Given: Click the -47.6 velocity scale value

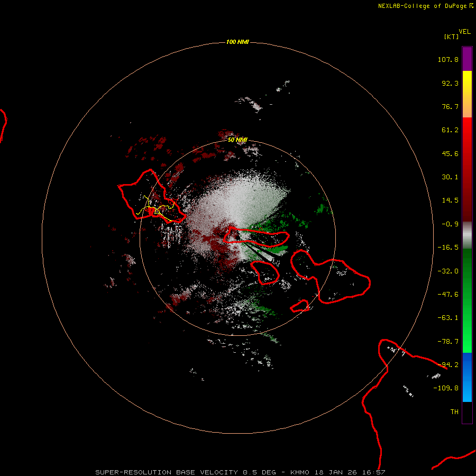Looking at the screenshot, I should click(x=448, y=295).
